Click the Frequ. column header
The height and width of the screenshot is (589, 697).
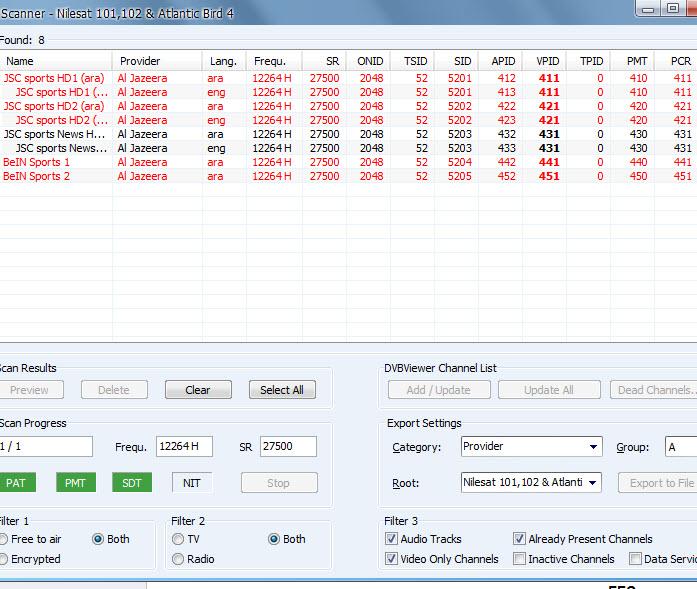pos(274,61)
